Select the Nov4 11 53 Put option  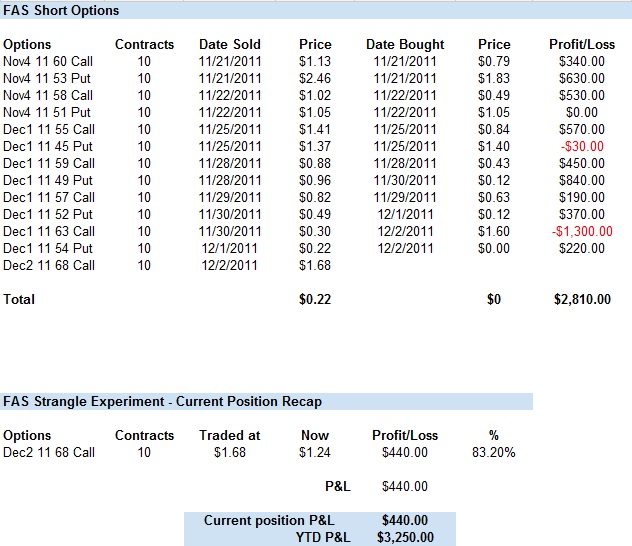pos(47,79)
